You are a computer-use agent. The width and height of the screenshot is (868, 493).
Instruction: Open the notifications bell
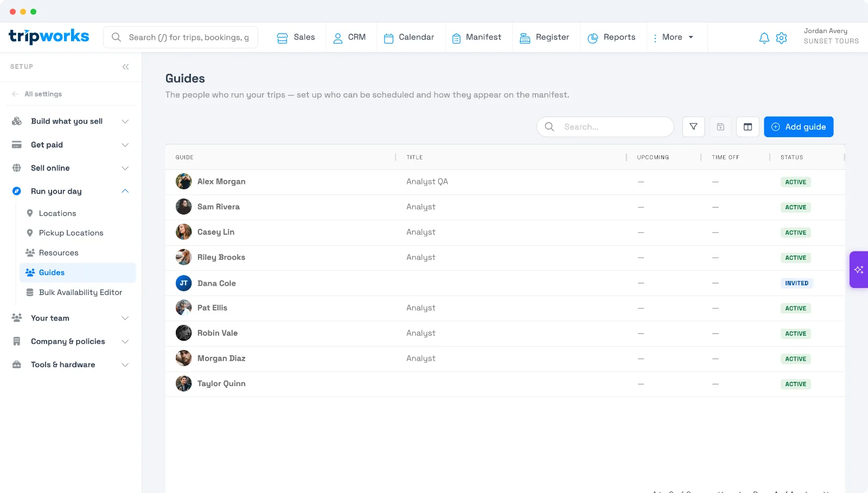coord(764,38)
